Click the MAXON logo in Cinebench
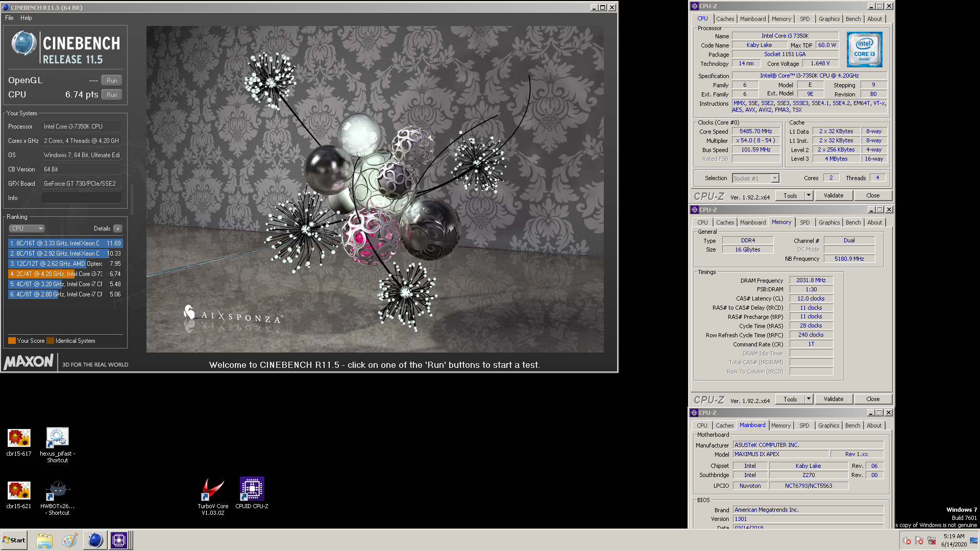Viewport: 980px width, 551px height. [x=29, y=362]
